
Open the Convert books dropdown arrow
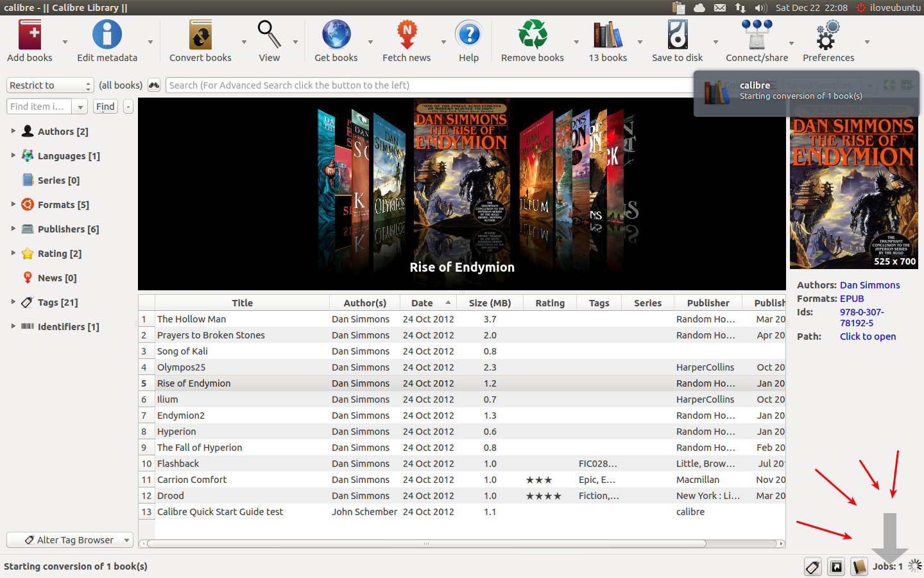pos(244,42)
